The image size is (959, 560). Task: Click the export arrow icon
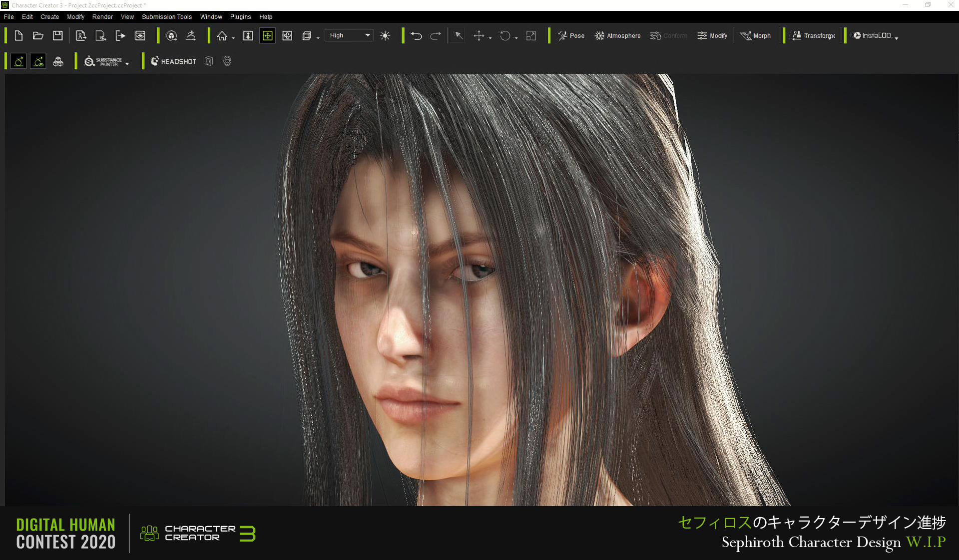coord(120,36)
